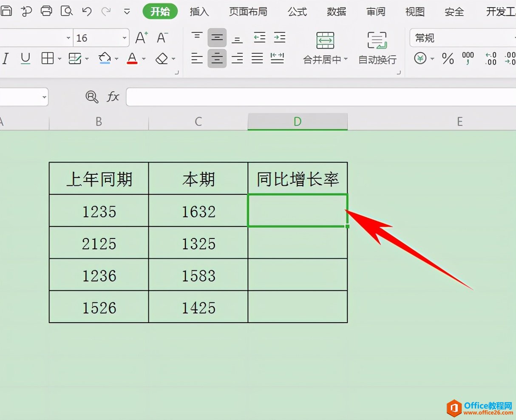Open fill color dropdown arrow
The height and width of the screenshot is (420, 516).
(x=116, y=59)
